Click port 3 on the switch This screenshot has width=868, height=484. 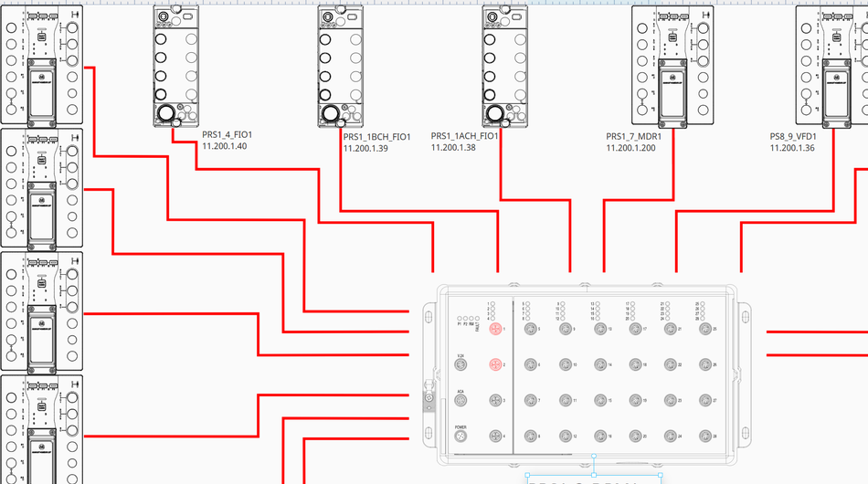[x=495, y=401]
